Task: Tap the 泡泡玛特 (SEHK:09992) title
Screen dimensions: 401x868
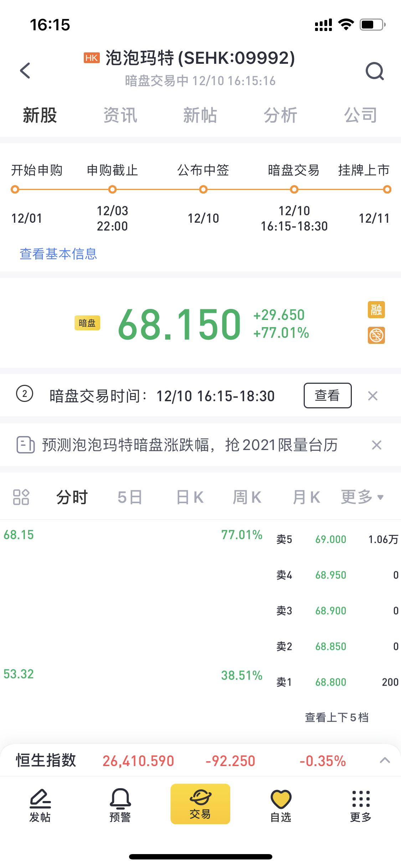Action: tap(200, 58)
